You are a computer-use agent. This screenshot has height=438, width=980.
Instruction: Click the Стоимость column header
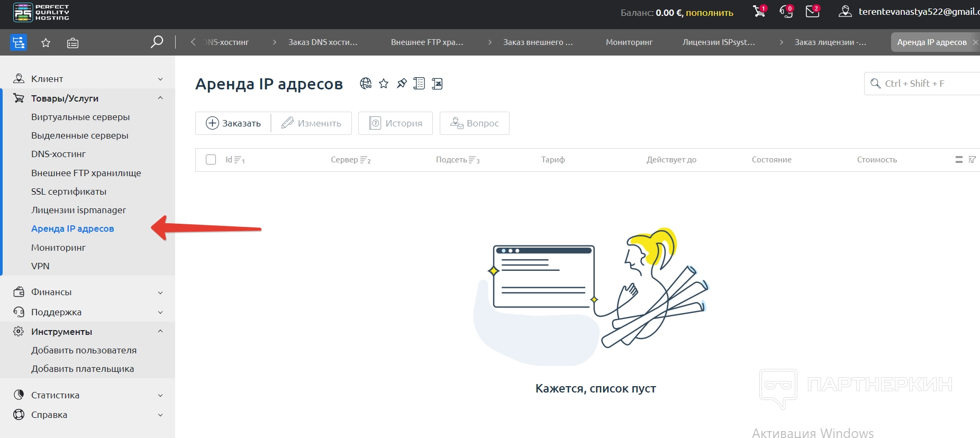click(877, 160)
